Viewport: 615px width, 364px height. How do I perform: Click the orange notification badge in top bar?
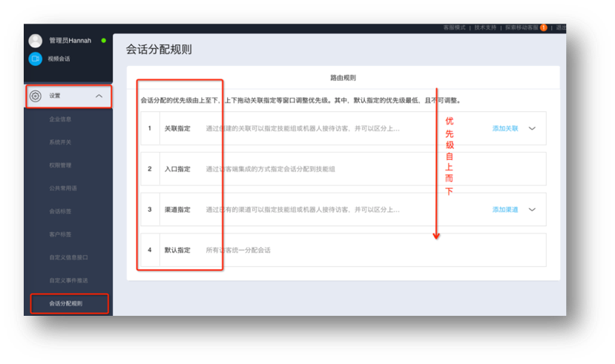point(543,27)
